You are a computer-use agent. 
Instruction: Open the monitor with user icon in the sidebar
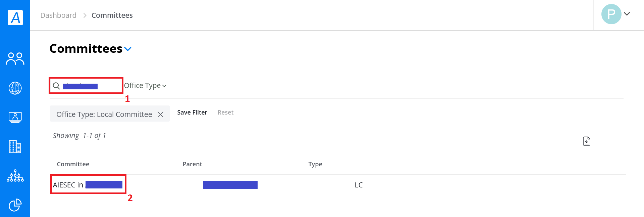click(15, 117)
